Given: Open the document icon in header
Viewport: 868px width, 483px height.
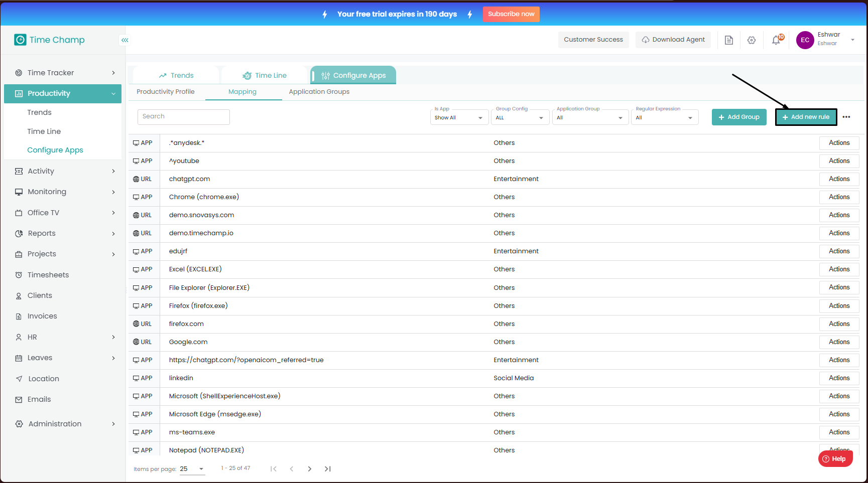Looking at the screenshot, I should pos(729,40).
